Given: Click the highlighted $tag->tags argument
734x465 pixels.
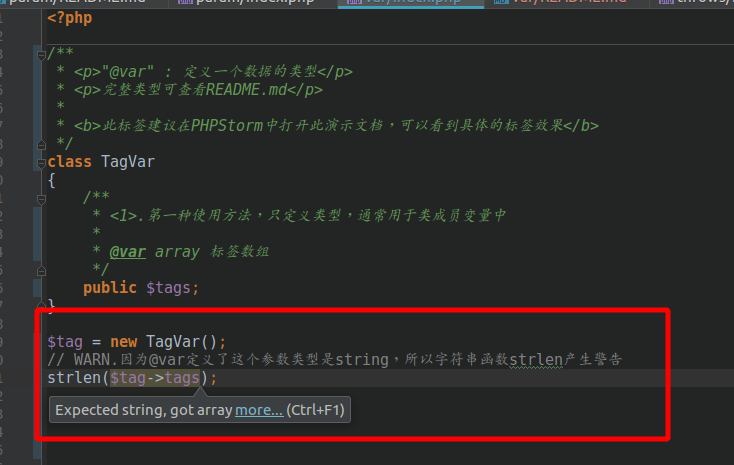Looking at the screenshot, I should point(155,378).
